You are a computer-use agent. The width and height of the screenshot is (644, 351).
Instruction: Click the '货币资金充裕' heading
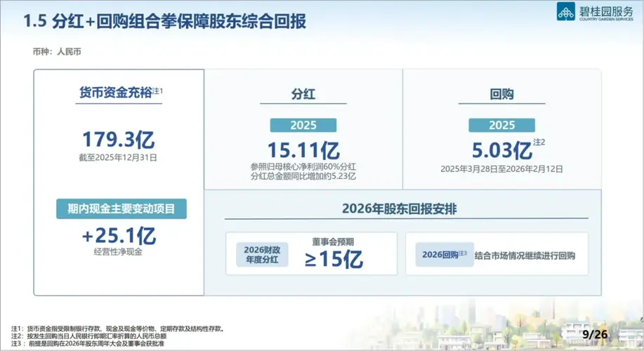click(116, 93)
